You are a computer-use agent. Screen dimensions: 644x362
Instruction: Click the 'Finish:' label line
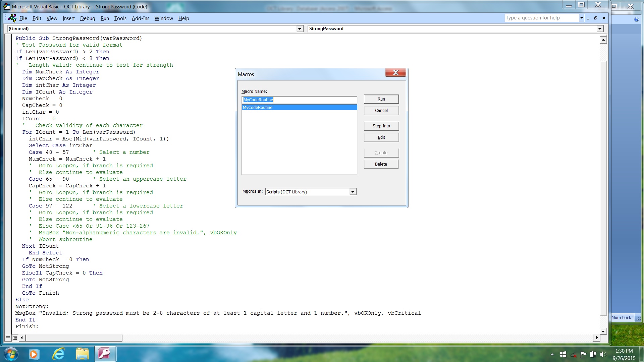pos(27,326)
